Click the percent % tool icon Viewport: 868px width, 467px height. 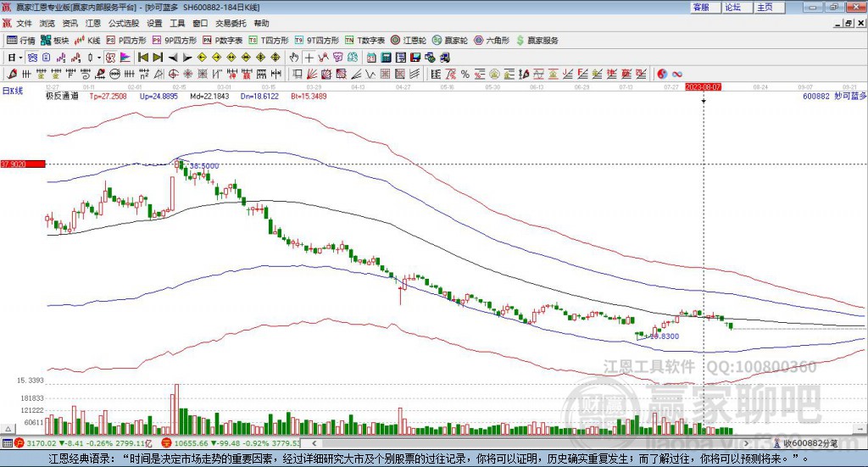pos(465,74)
